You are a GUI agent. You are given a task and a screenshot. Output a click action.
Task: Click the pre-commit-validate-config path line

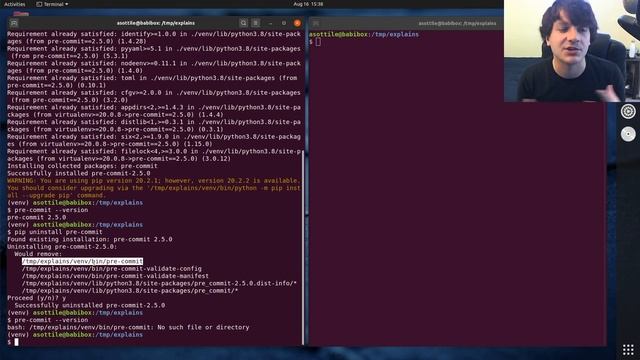[112, 269]
